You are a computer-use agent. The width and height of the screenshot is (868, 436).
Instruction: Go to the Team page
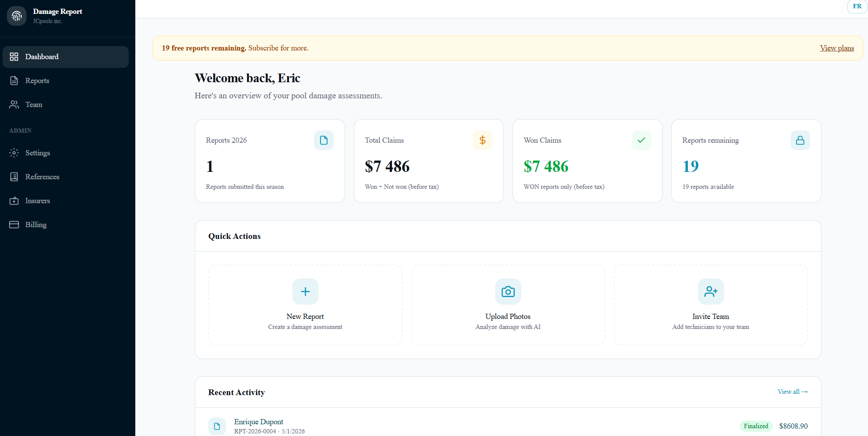(66, 105)
